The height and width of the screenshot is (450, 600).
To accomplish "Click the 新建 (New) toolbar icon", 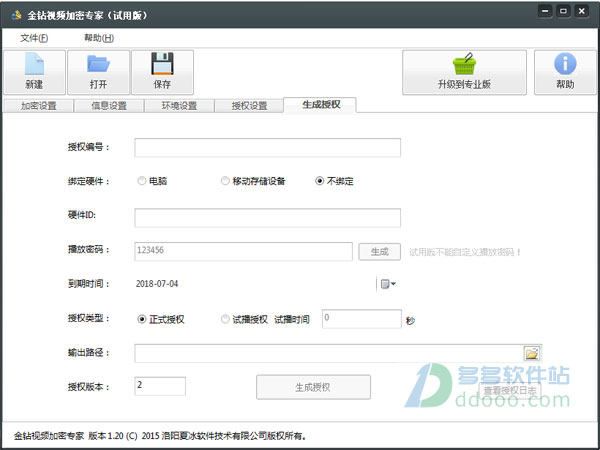I will click(x=34, y=72).
